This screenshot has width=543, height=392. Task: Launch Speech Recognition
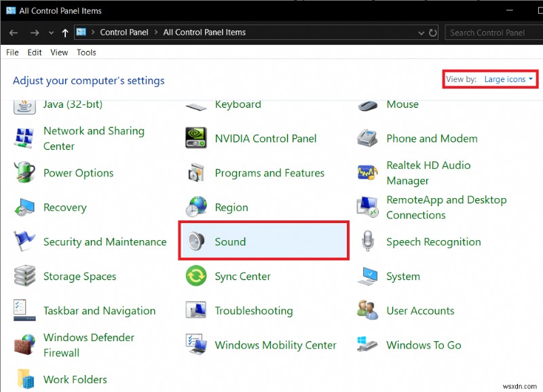click(434, 241)
